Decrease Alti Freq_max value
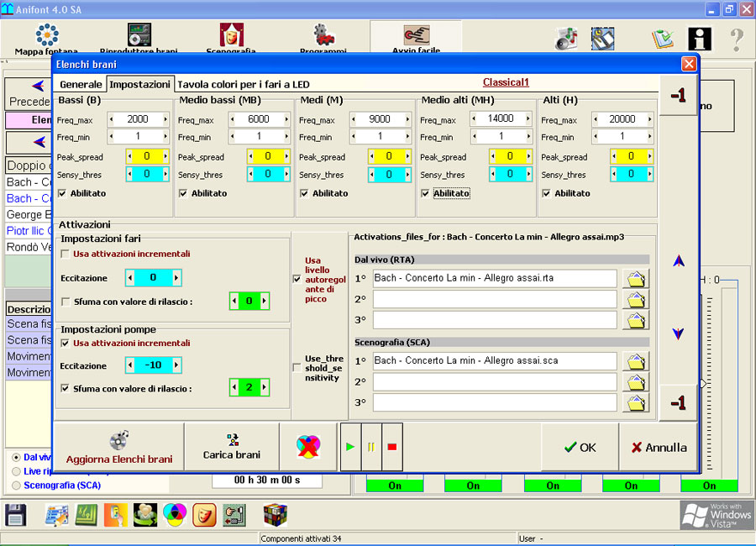 [596, 119]
